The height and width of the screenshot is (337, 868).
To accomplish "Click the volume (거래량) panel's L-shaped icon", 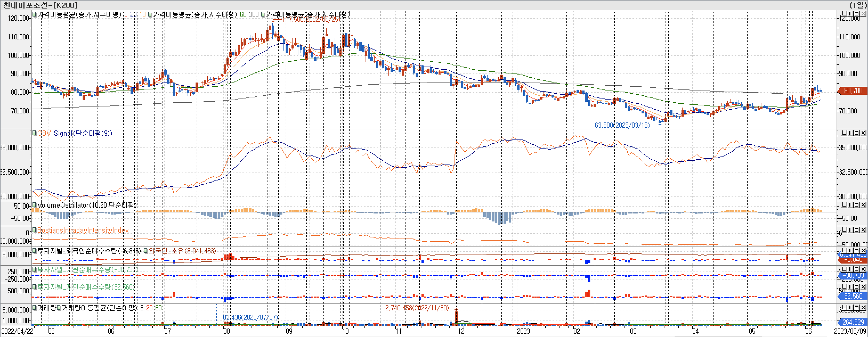I will 844,308.
